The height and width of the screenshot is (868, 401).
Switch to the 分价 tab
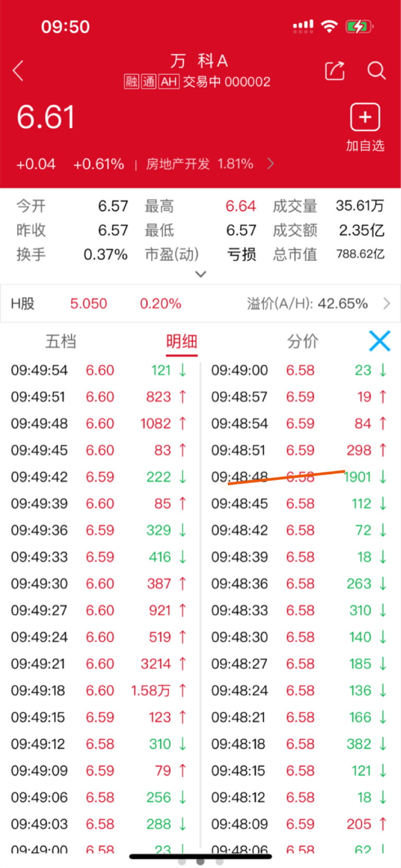point(302,341)
